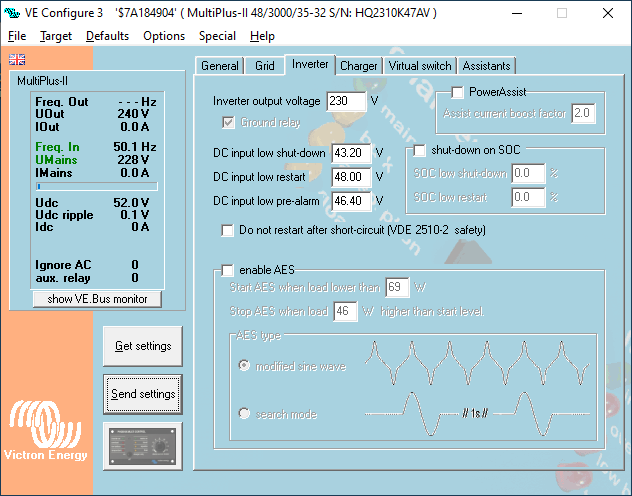
Task: Click the SOC low shut-down field
Action: [528, 173]
